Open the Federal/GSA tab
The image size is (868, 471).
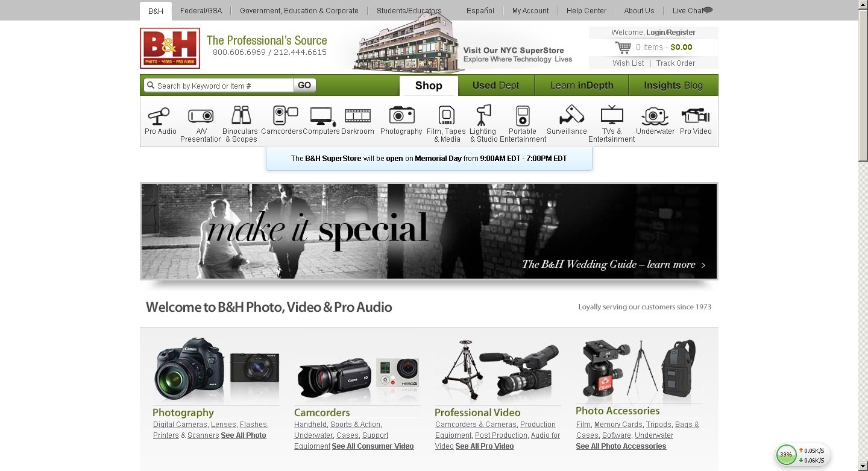(201, 11)
